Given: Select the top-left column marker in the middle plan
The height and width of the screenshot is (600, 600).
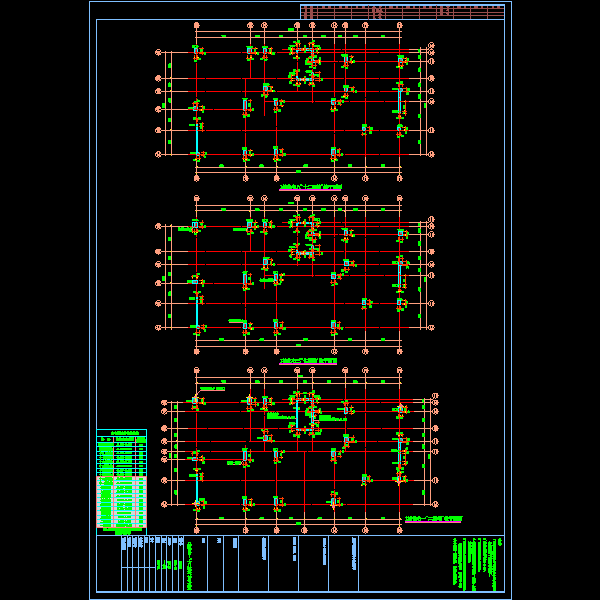Looking at the screenshot, I should 196,225.
